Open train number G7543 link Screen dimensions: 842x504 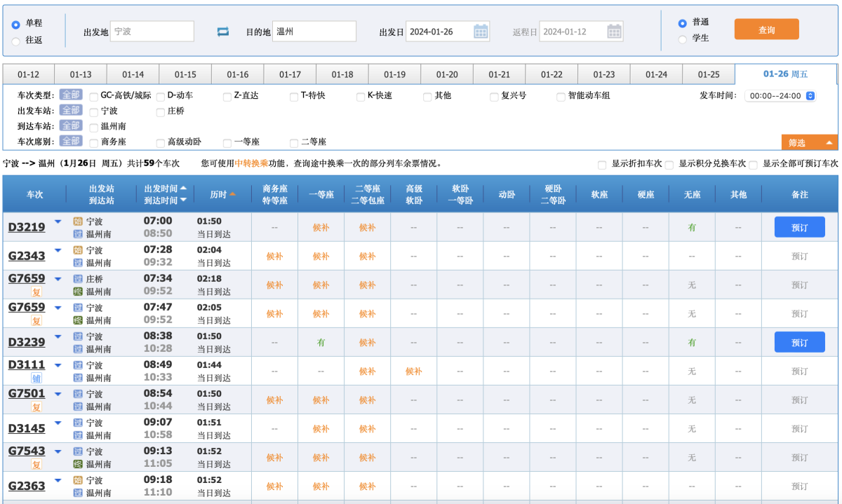27,451
